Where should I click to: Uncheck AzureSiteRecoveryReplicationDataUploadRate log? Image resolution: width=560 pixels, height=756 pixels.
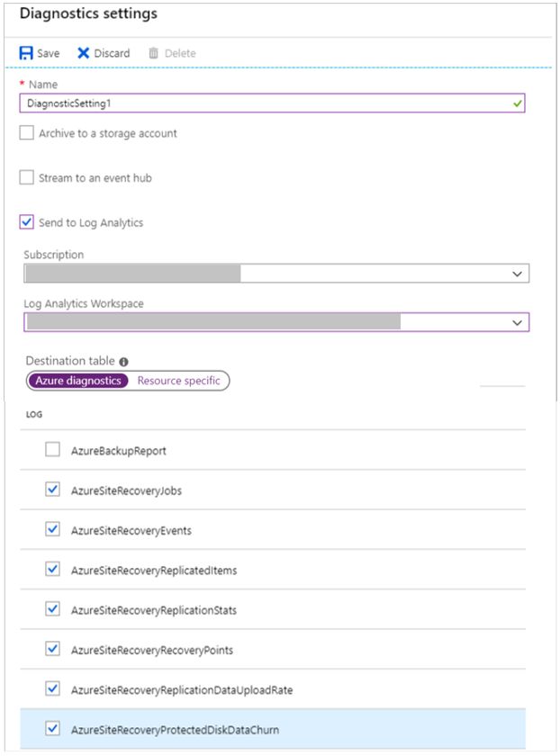click(x=52, y=688)
